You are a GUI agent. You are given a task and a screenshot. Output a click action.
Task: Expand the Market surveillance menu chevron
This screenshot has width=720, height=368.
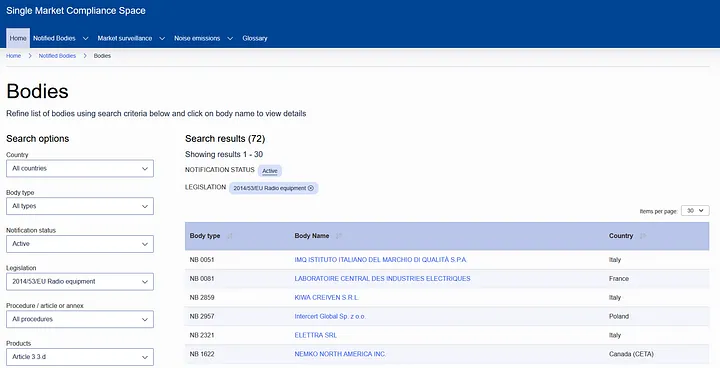(162, 39)
